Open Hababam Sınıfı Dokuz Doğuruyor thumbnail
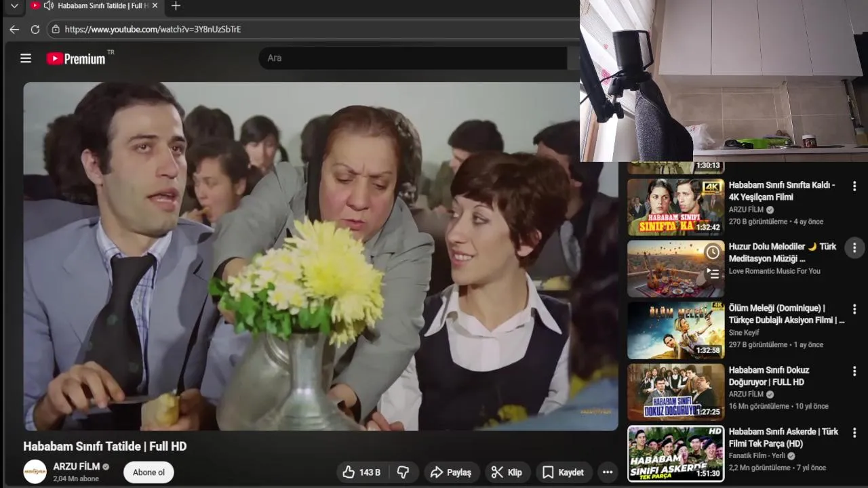 pos(676,392)
